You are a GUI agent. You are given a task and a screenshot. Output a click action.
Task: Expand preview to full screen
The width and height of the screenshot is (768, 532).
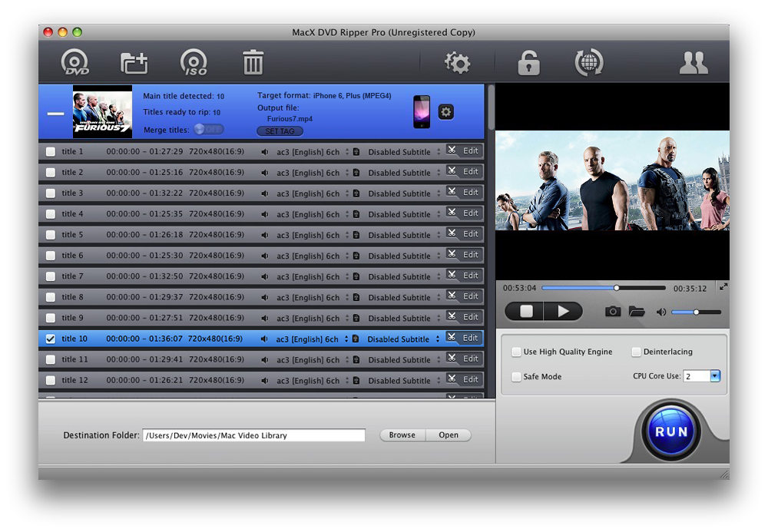point(723,287)
